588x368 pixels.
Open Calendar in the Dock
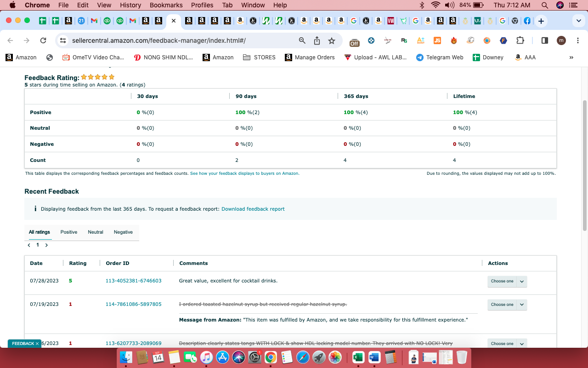tap(158, 357)
